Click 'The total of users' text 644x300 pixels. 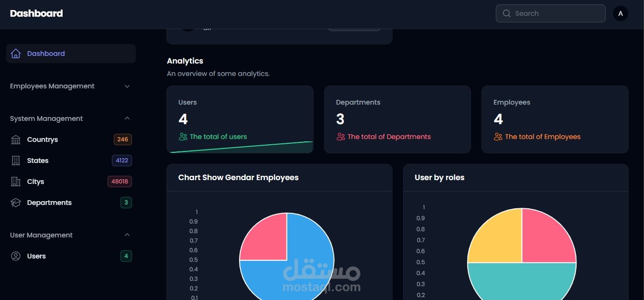point(218,137)
